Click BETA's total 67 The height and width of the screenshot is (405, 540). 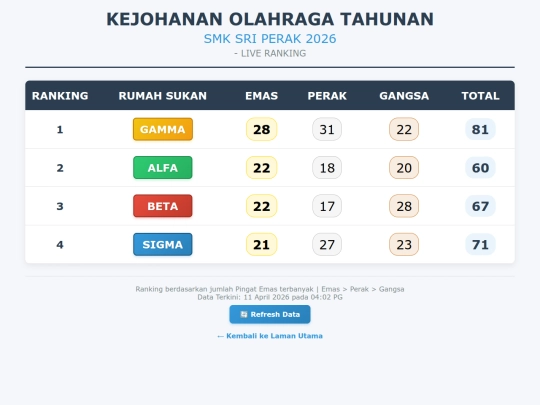click(x=480, y=206)
